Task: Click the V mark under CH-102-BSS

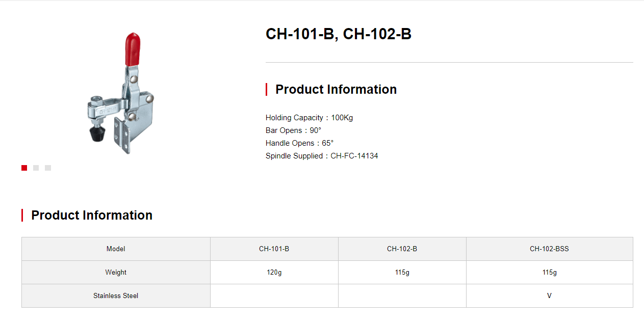Action: pos(549,296)
